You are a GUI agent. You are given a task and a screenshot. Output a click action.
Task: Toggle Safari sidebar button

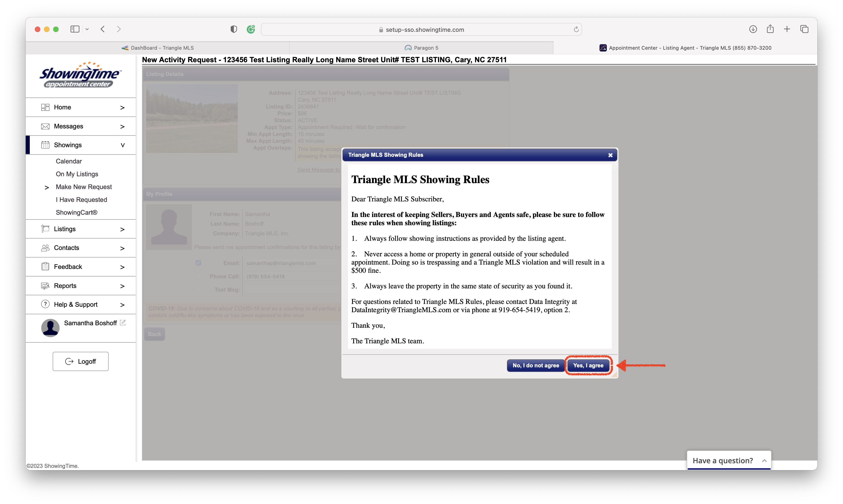click(x=75, y=29)
